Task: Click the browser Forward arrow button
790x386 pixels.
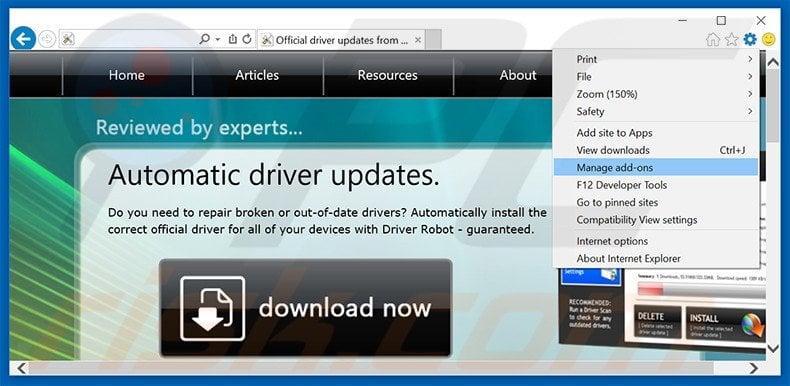Action: click(47, 39)
